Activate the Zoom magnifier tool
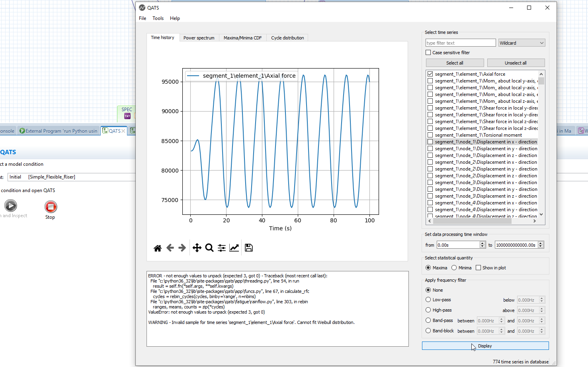Viewport: 588px width, 367px height. (209, 248)
